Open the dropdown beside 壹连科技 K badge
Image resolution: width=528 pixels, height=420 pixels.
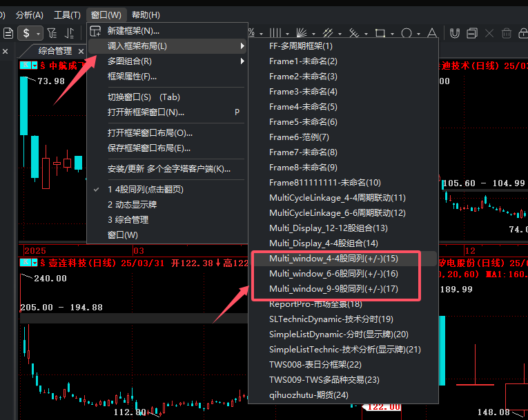pos(35,263)
